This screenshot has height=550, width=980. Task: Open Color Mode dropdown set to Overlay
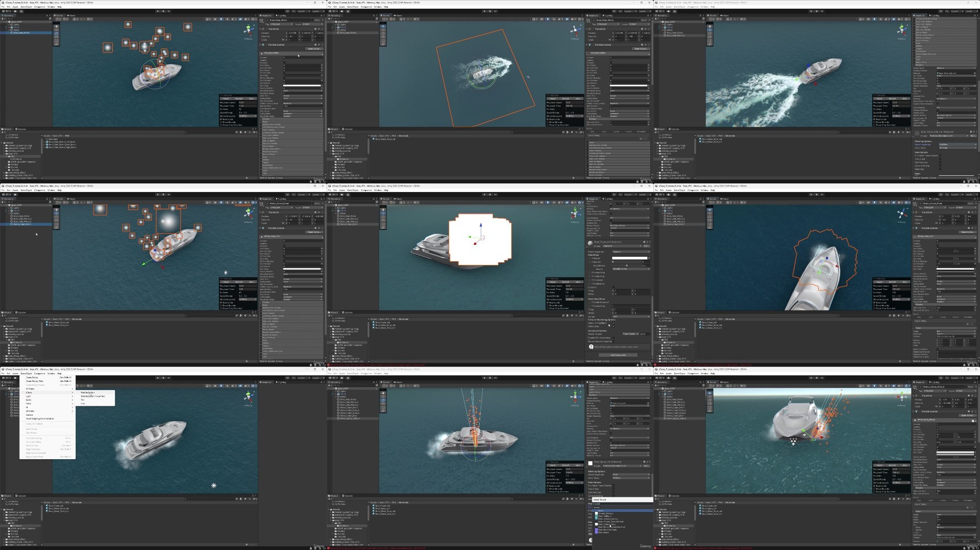pos(631,478)
